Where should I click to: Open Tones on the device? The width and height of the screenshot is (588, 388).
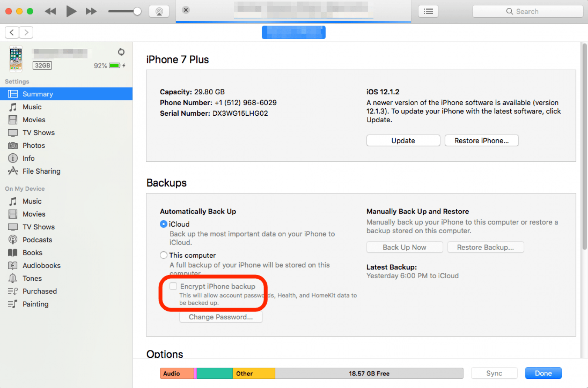66,278
